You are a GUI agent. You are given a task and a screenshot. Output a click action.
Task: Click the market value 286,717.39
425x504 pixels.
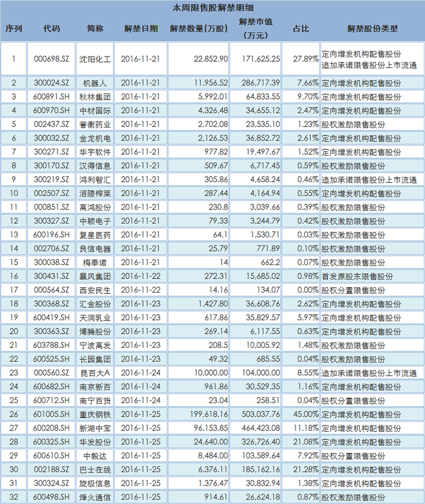pyautogui.click(x=260, y=83)
